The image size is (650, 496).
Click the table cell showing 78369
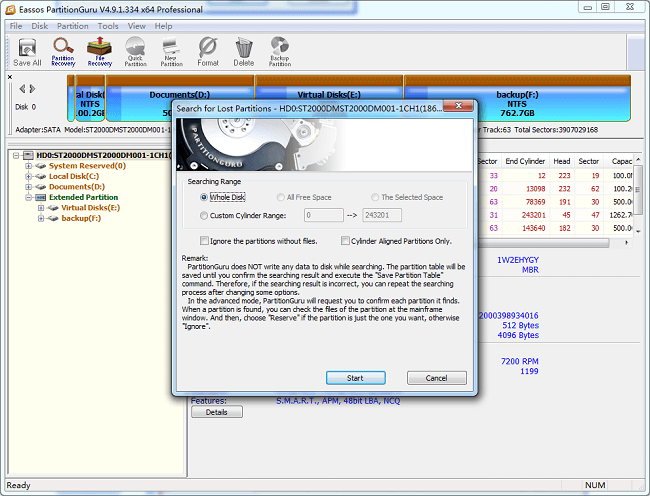tap(536, 202)
